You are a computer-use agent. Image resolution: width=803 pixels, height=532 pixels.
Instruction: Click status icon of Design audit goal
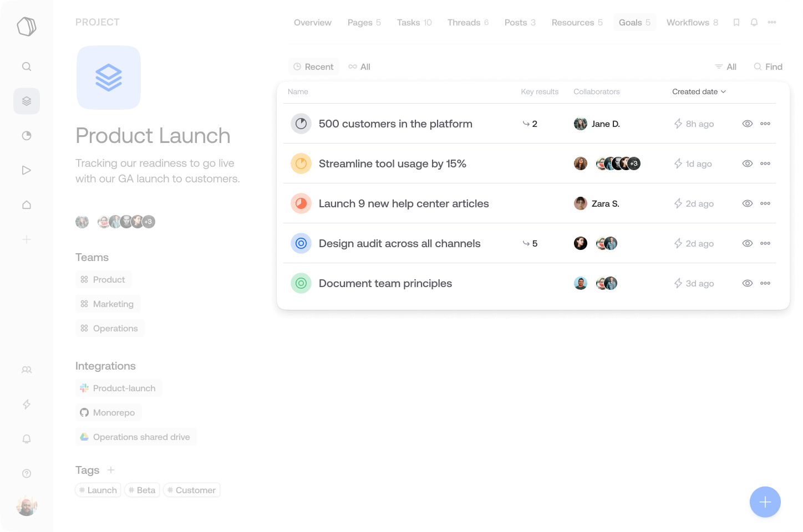pos(301,243)
